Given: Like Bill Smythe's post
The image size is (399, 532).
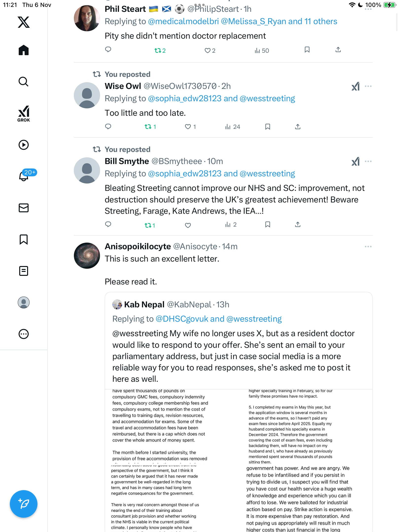Looking at the screenshot, I should [188, 225].
